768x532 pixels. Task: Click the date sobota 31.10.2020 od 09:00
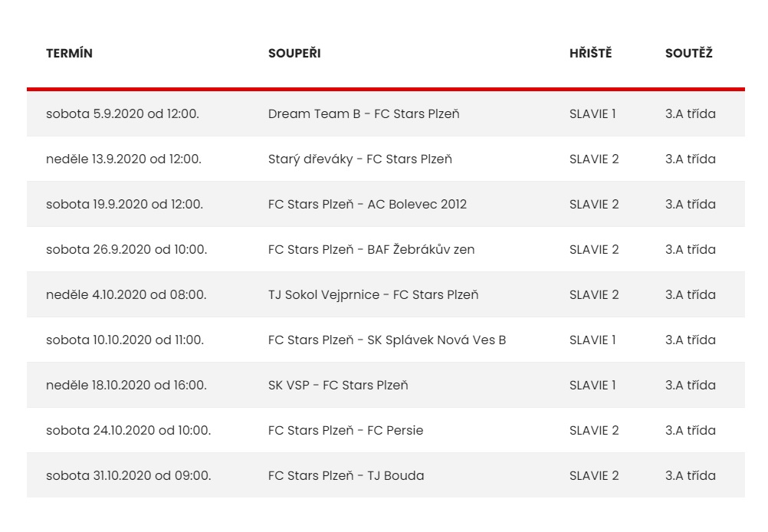click(128, 476)
